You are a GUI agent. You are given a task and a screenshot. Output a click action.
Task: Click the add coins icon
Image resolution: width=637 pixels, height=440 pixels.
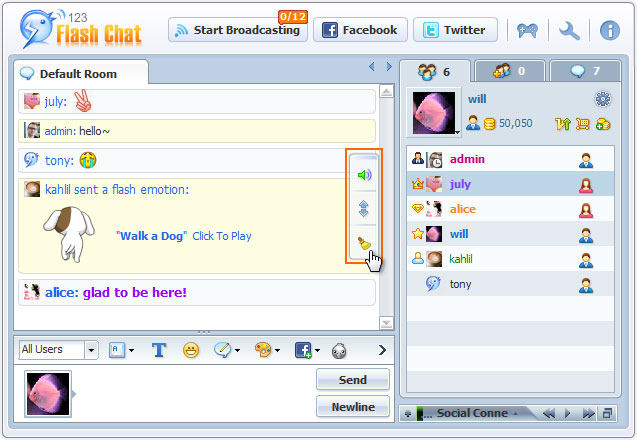603,124
